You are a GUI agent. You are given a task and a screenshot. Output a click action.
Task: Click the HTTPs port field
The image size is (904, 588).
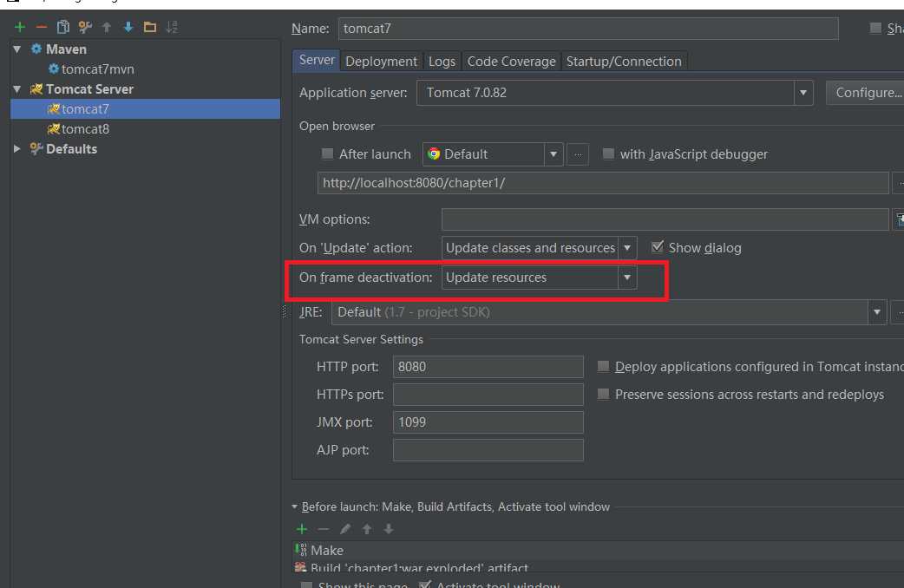point(488,395)
